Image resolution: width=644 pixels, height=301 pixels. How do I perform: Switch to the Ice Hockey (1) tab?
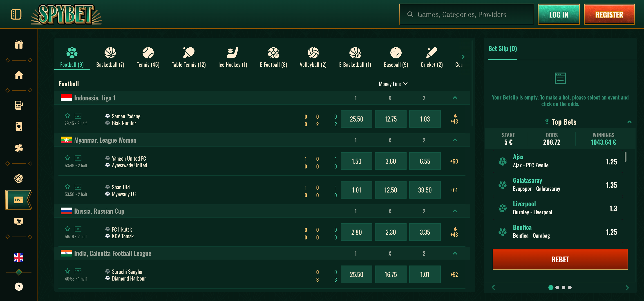pyautogui.click(x=233, y=57)
